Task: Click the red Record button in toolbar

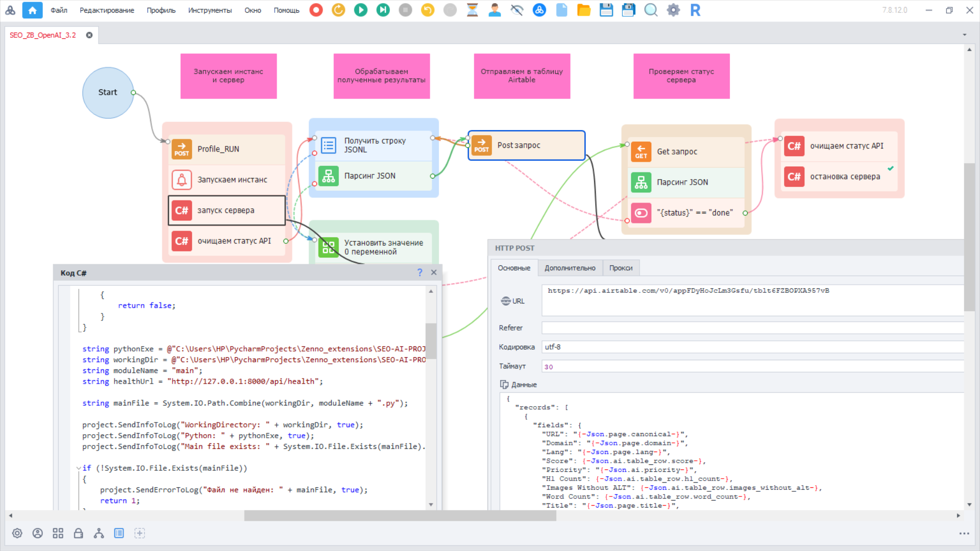Action: [x=316, y=10]
